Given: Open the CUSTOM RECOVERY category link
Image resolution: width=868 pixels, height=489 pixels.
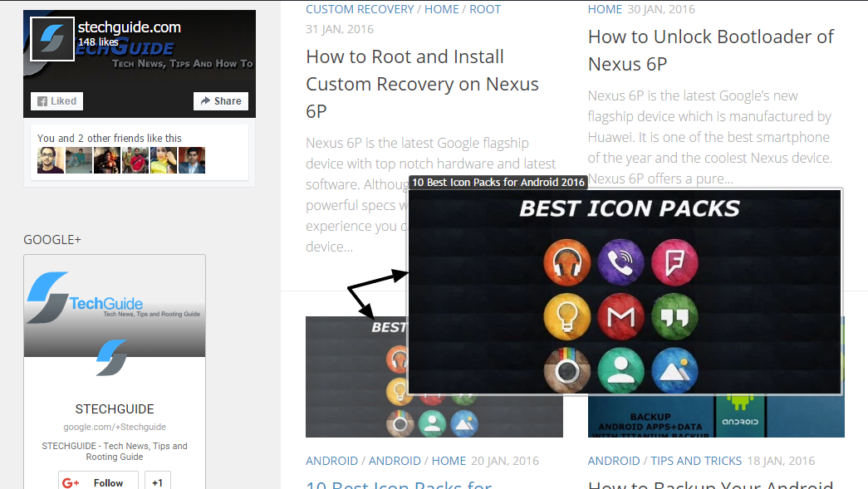Looking at the screenshot, I should 360,9.
